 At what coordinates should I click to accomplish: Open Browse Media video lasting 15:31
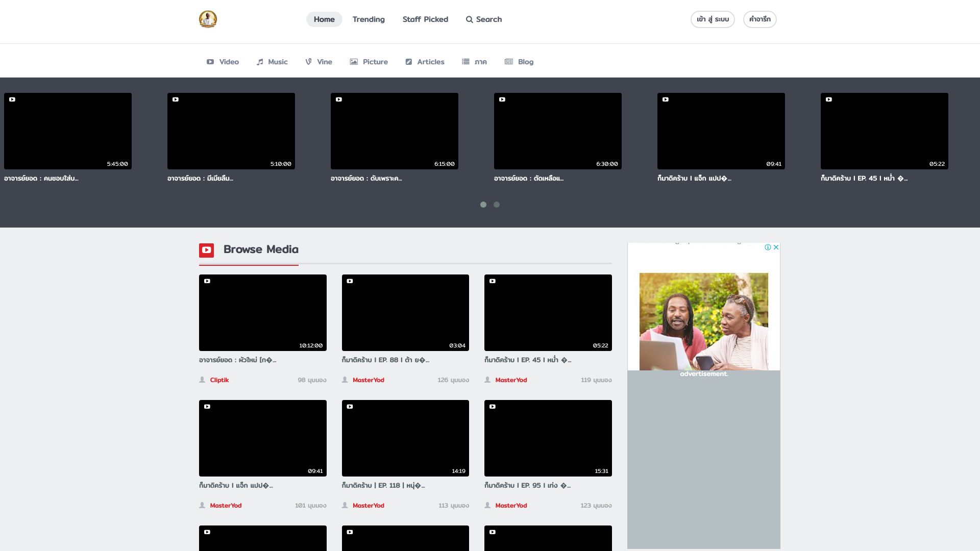(x=548, y=438)
